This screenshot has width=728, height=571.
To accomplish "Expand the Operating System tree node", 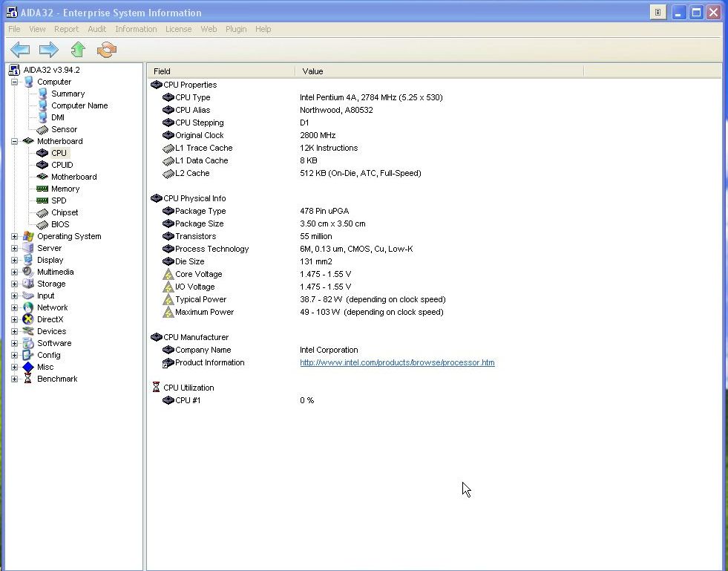I will 14,236.
